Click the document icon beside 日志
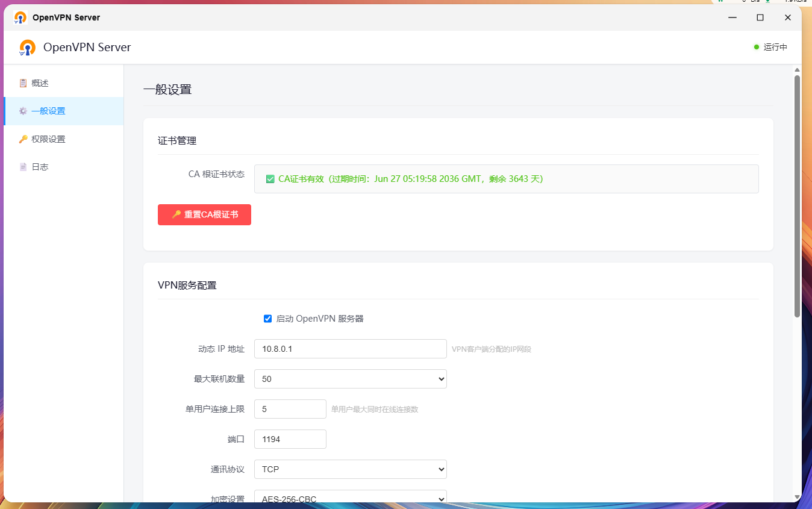 23,167
